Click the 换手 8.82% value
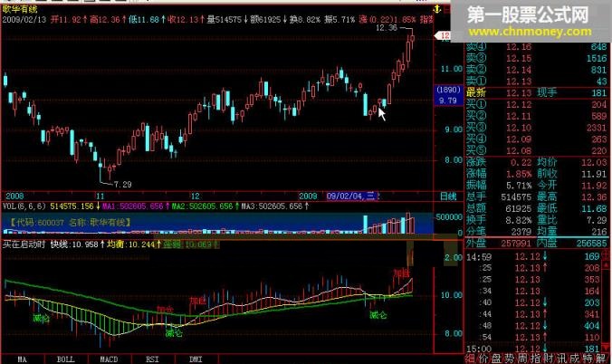Screen dimensions: 612x364 [x=519, y=220]
